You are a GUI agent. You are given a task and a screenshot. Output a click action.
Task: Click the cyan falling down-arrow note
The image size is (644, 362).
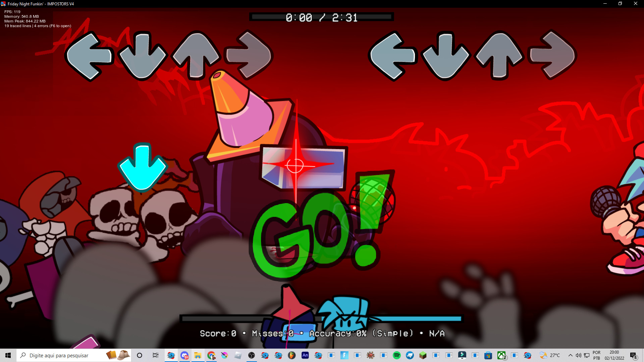pyautogui.click(x=142, y=167)
